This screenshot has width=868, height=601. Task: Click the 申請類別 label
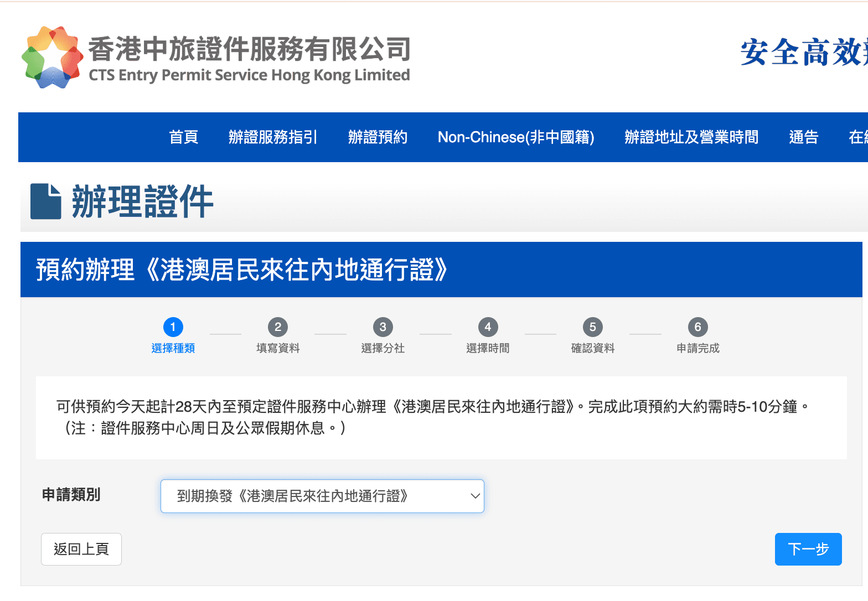(x=71, y=495)
